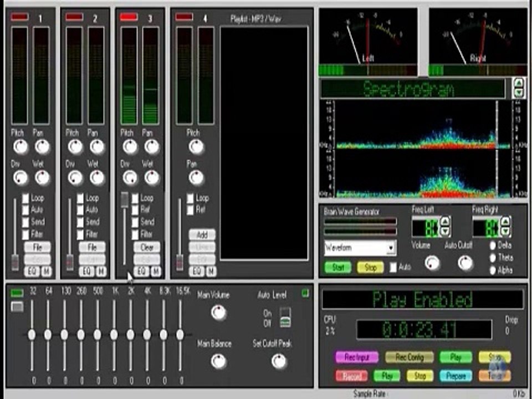
Task: Toggle the green equalizer LED button
Action: point(17,293)
